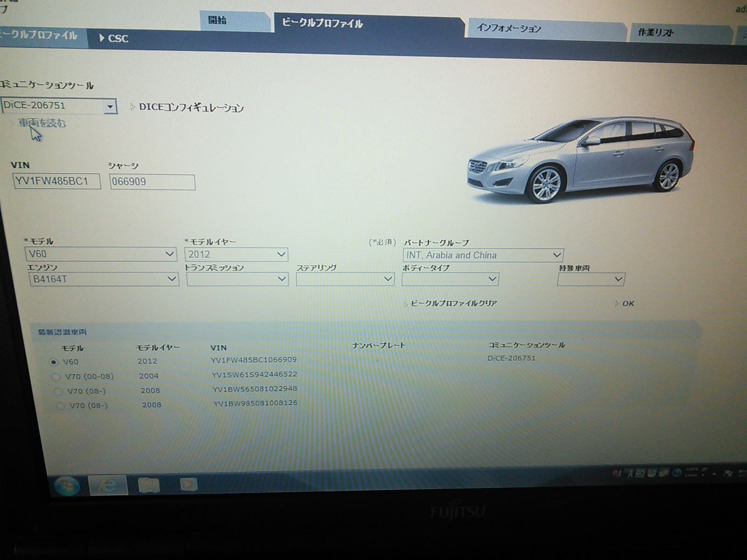Click the モデル column header
This screenshot has height=560, width=747.
[x=72, y=348]
